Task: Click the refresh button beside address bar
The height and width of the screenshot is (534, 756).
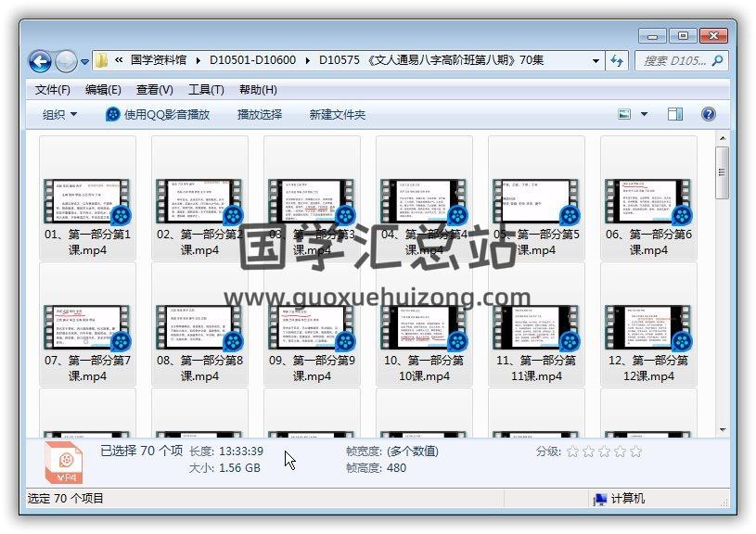Action: 618,60
